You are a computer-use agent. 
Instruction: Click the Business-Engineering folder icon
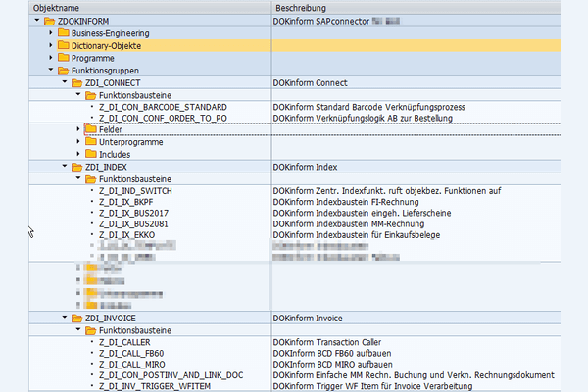pos(64,32)
